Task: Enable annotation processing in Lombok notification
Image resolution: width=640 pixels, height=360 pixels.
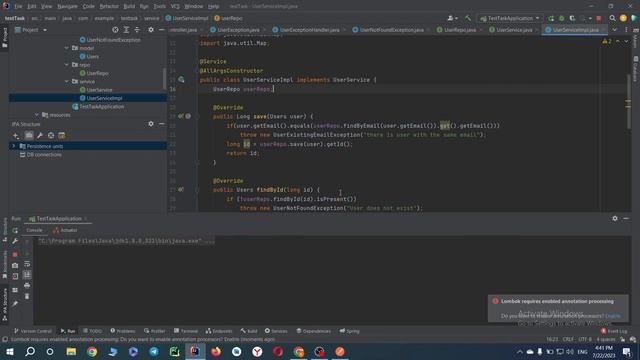Action: tap(613, 316)
